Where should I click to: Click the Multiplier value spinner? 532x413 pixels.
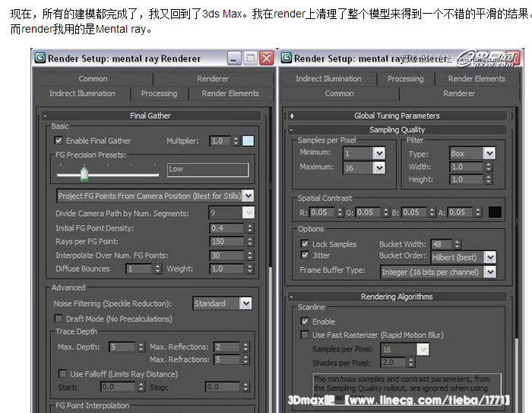(x=236, y=141)
